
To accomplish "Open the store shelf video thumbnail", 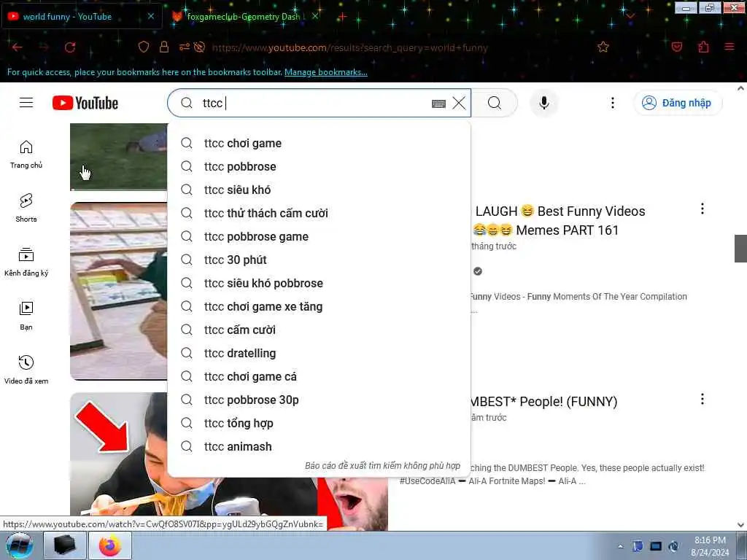I will (119, 291).
